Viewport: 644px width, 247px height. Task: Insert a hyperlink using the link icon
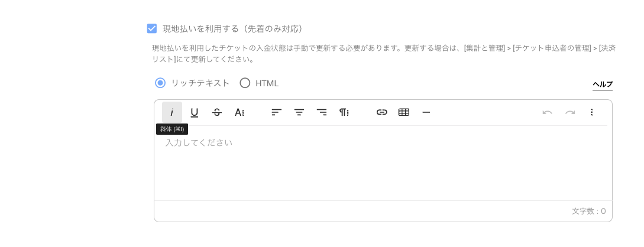[382, 112]
